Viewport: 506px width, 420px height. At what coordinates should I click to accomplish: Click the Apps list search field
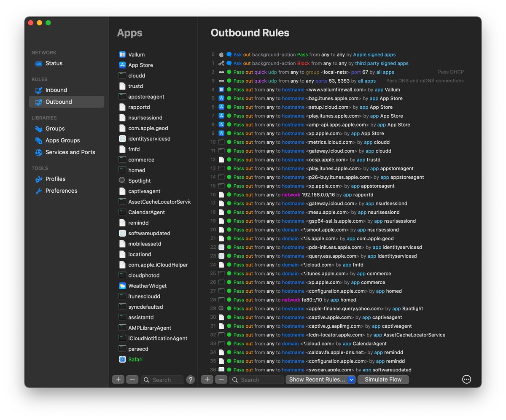tap(162, 380)
